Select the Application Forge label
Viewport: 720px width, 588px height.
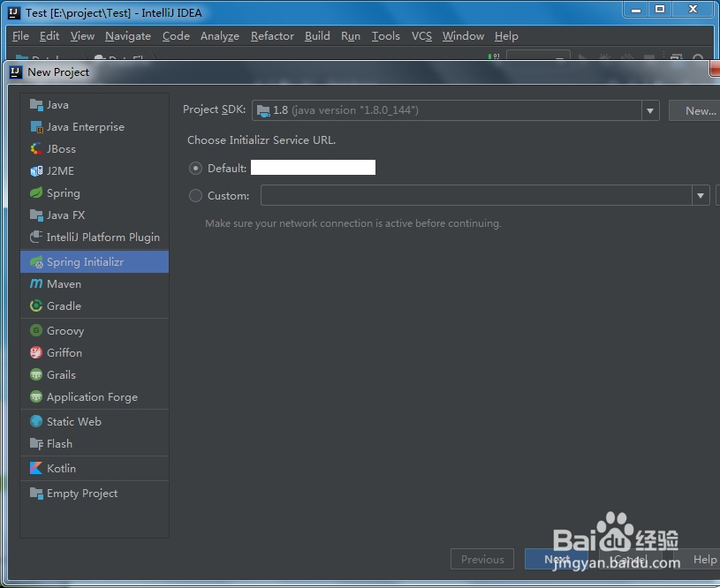pyautogui.click(x=92, y=397)
